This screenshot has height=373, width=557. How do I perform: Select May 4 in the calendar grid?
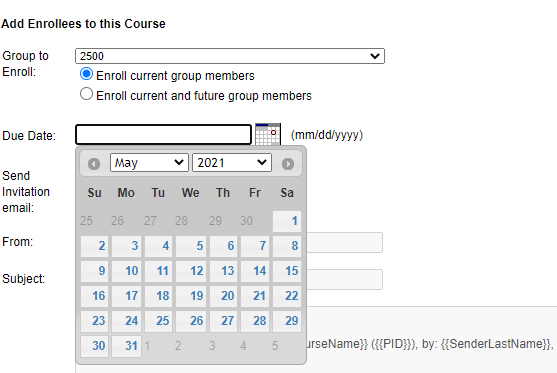coord(158,246)
